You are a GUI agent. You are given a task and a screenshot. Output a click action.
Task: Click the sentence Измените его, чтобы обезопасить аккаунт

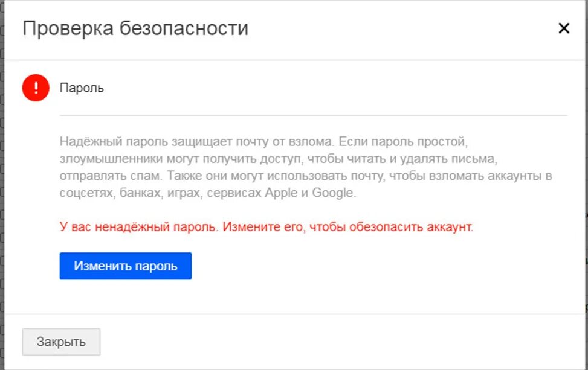click(348, 227)
